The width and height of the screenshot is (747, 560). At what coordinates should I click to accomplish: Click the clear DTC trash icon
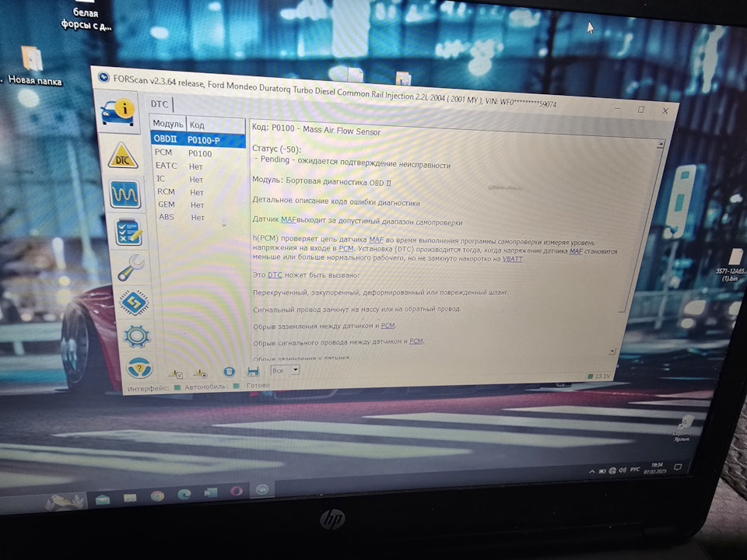pyautogui.click(x=229, y=372)
